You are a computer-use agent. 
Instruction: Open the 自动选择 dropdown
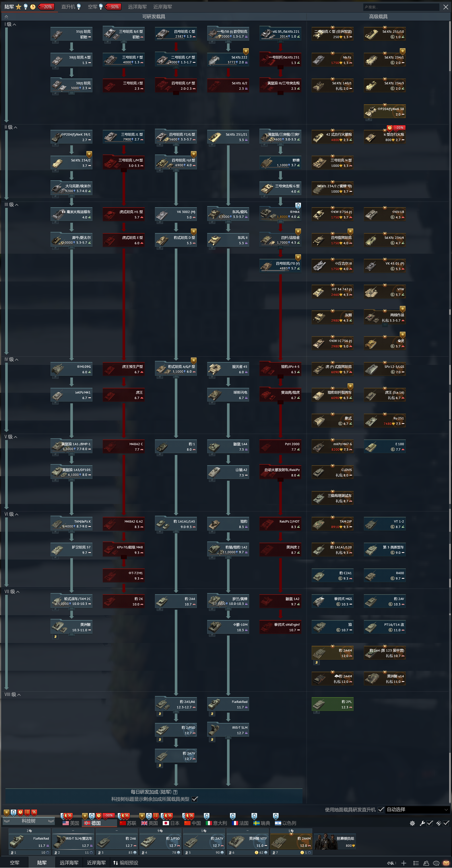pos(417,810)
